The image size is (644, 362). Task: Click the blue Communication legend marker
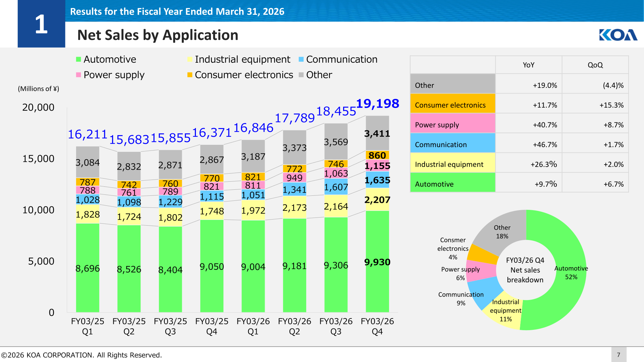tap(301, 59)
